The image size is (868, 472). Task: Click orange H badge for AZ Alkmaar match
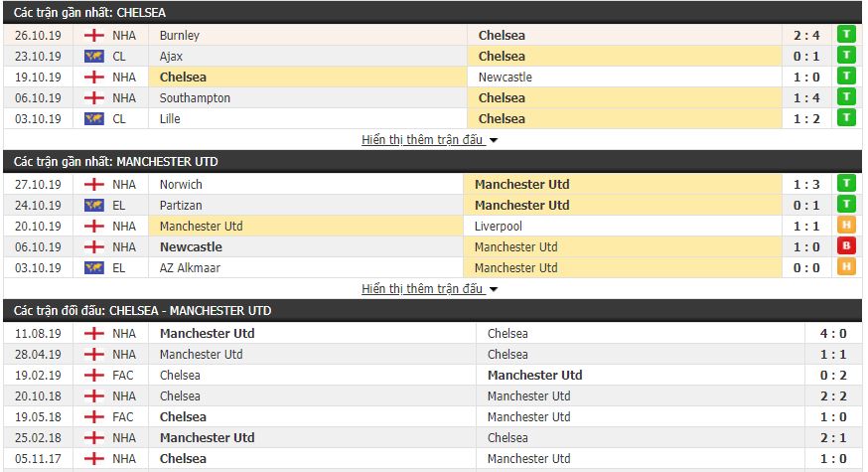(846, 267)
